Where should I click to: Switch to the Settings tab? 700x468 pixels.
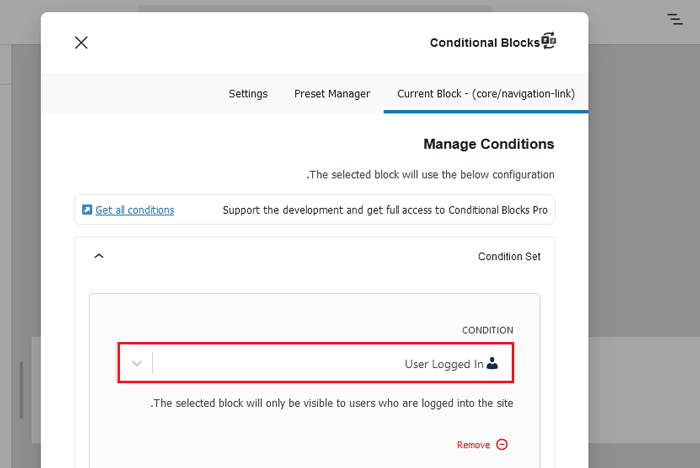tap(248, 94)
